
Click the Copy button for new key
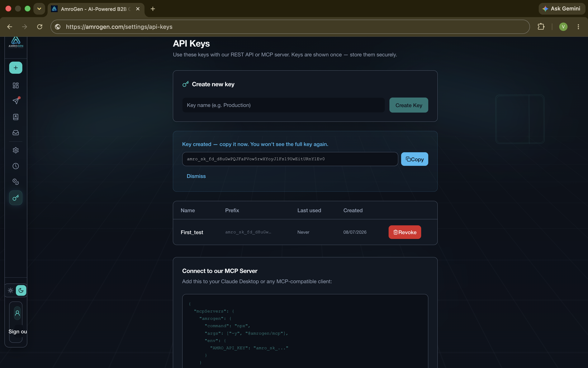(x=414, y=159)
